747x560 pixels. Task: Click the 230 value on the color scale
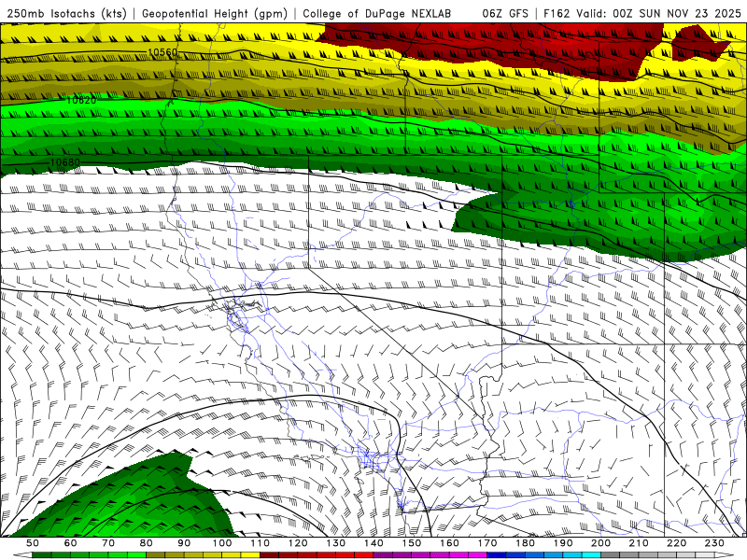tap(714, 543)
